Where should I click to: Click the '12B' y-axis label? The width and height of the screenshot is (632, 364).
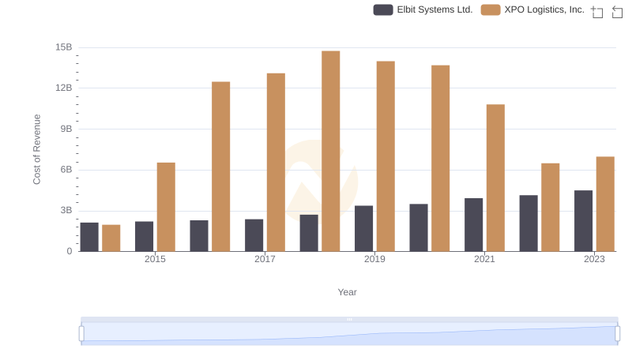pos(64,88)
